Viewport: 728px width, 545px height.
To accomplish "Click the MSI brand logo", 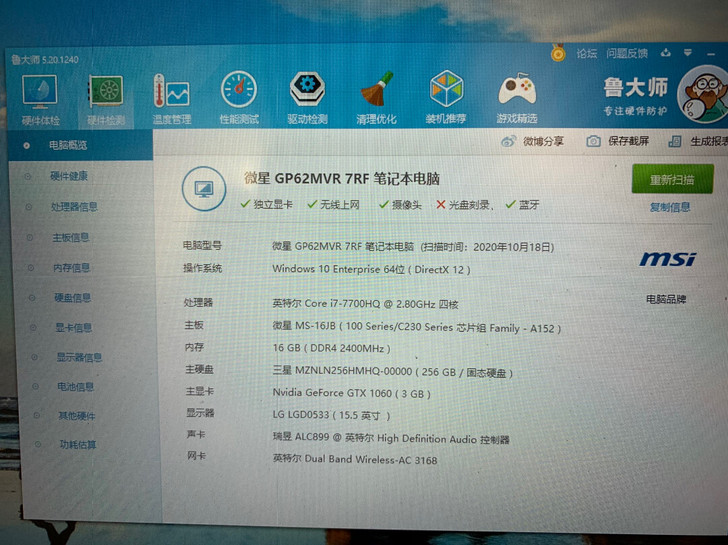I will (x=668, y=259).
